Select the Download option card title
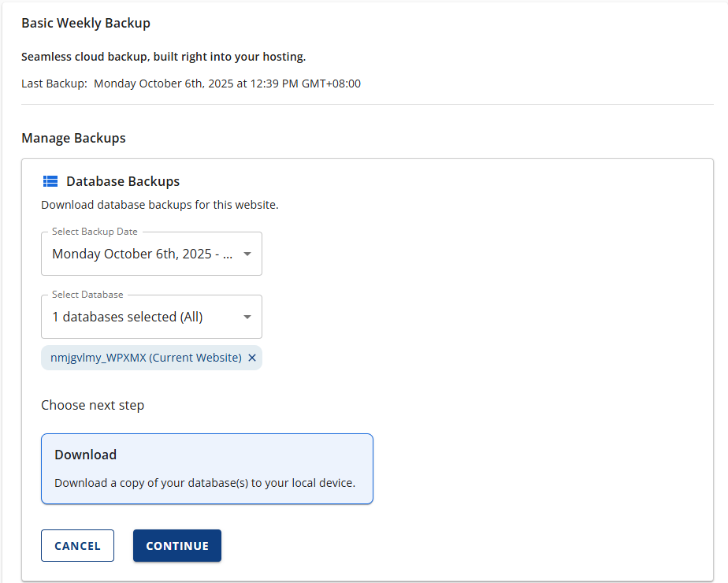 click(x=85, y=455)
